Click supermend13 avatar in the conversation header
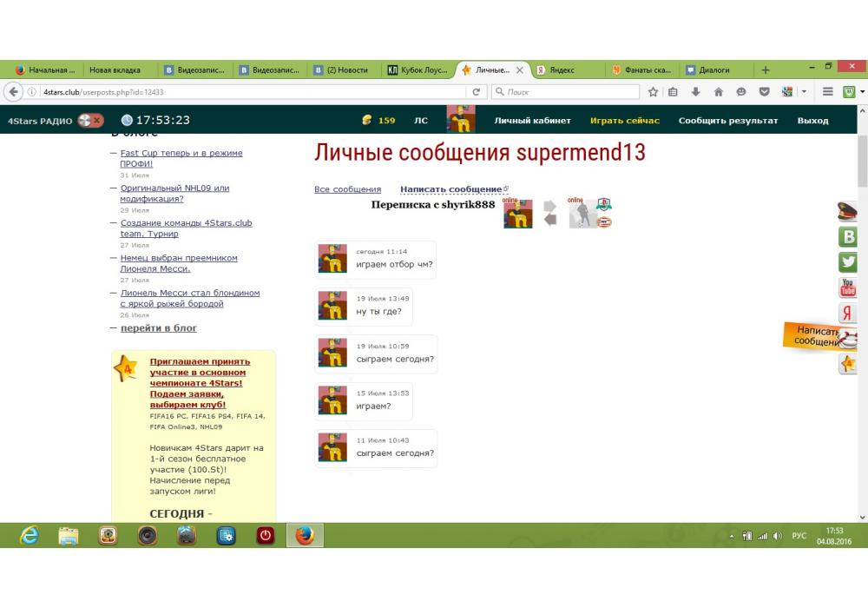 [x=517, y=214]
